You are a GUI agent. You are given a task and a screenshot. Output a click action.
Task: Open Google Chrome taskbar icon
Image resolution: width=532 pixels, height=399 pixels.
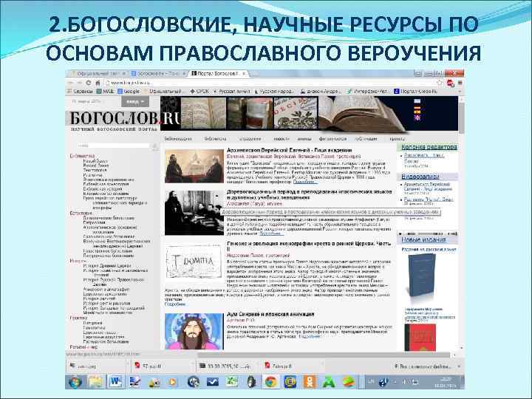(270, 383)
